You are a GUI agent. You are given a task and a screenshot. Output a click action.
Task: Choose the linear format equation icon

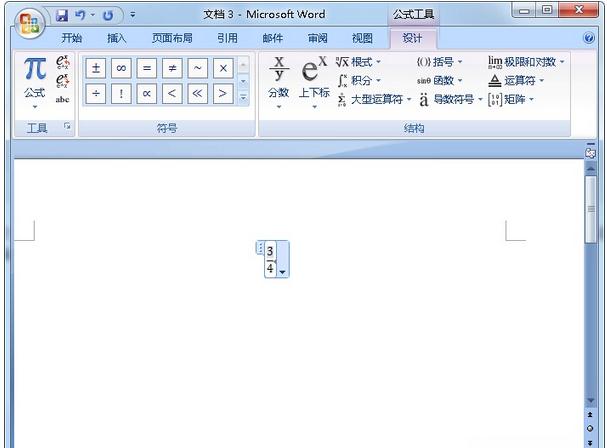click(x=62, y=80)
